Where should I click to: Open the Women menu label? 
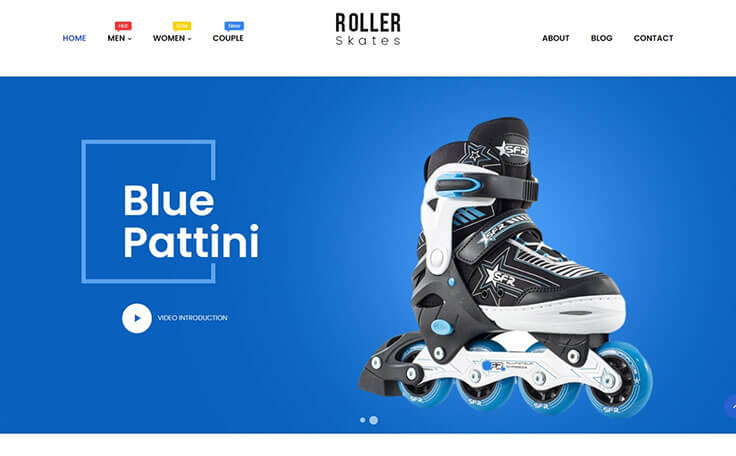click(169, 38)
